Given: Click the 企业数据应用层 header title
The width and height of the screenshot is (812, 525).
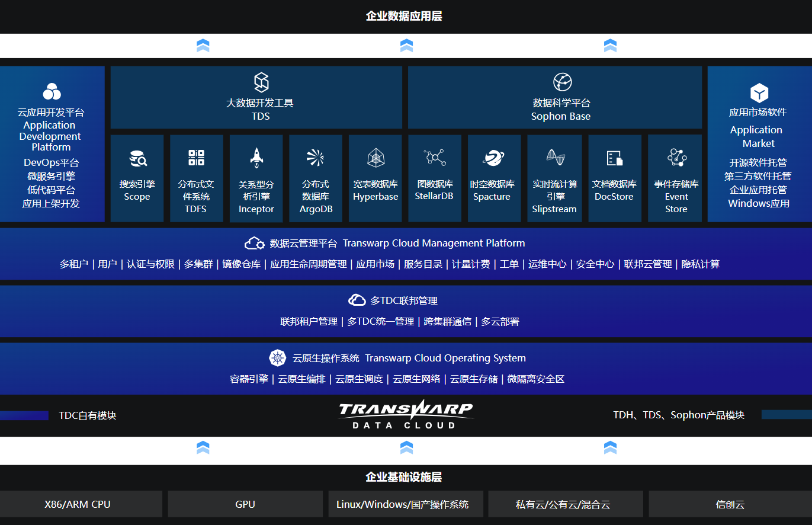Looking at the screenshot, I should point(404,16).
